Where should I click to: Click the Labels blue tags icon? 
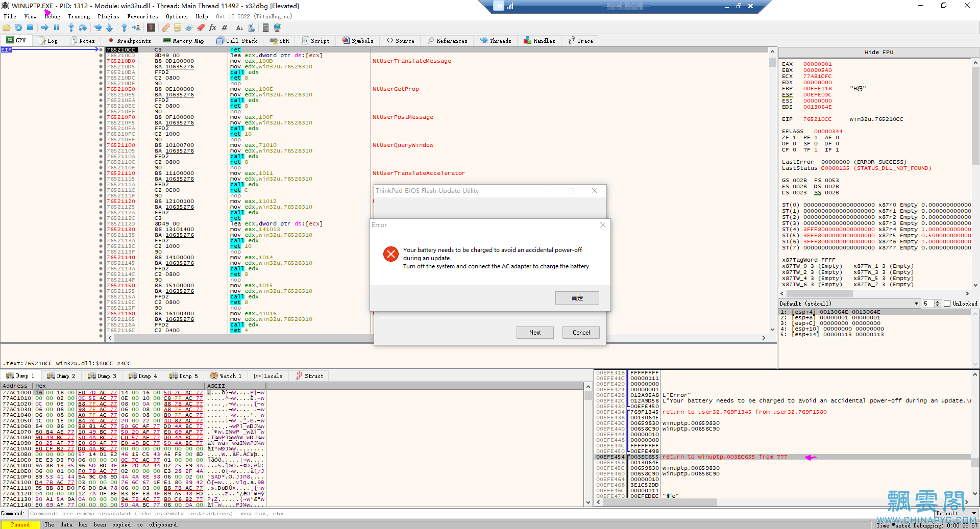click(189, 28)
